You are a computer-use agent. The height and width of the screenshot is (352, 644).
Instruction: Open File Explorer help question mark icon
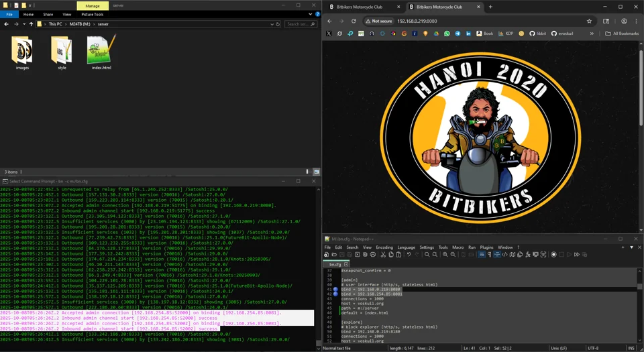[317, 14]
